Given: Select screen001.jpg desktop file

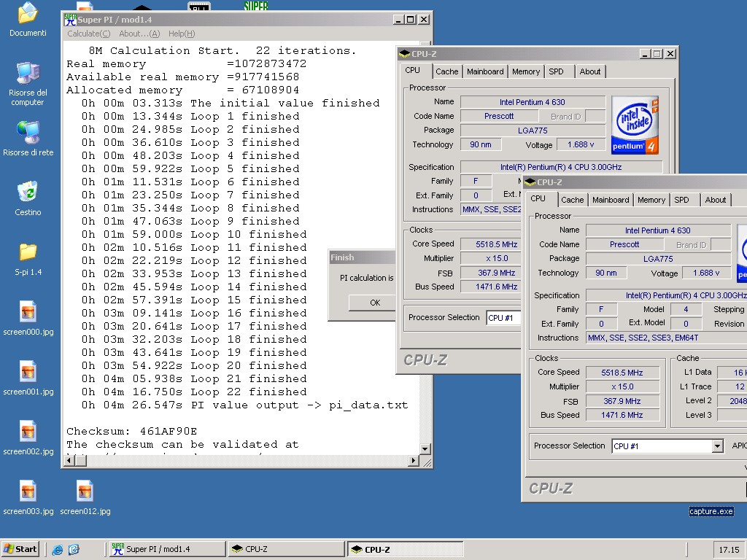Looking at the screenshot, I should point(28,378).
